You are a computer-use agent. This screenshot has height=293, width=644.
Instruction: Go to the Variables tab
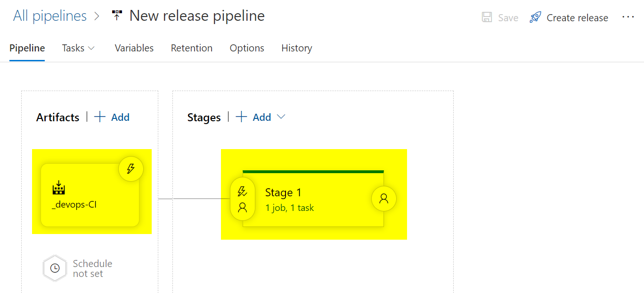point(134,48)
